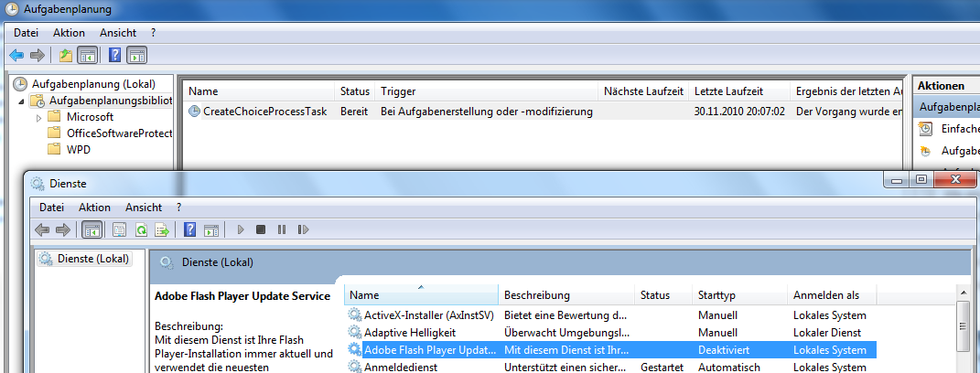Select the OfficeSoftwareProtect folder
Image resolution: width=980 pixels, height=373 pixels.
119,133
